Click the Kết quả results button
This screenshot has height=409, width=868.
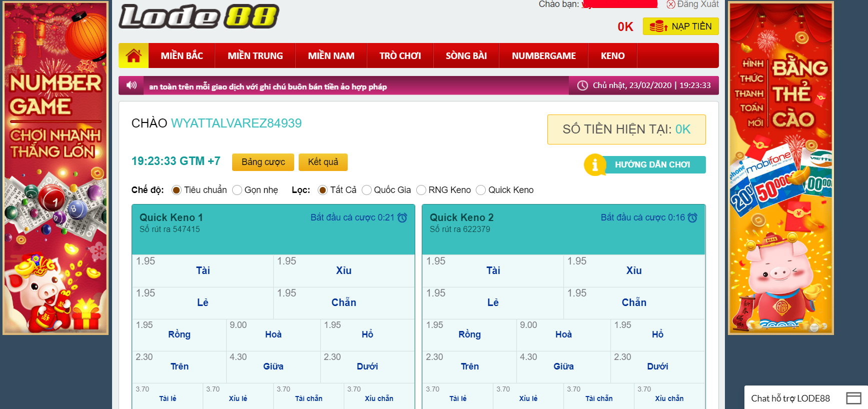tap(323, 162)
